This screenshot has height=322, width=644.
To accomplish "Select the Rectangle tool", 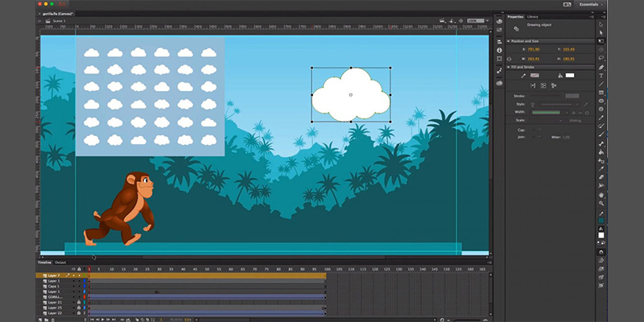I will pos(601,93).
